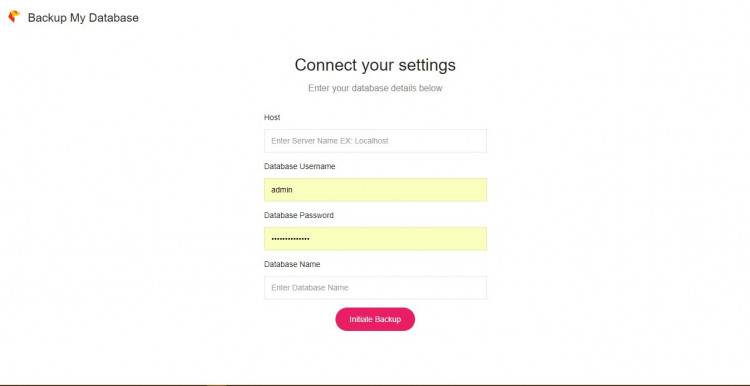Focus the Host server name field
750x386 pixels.
pyautogui.click(x=375, y=141)
